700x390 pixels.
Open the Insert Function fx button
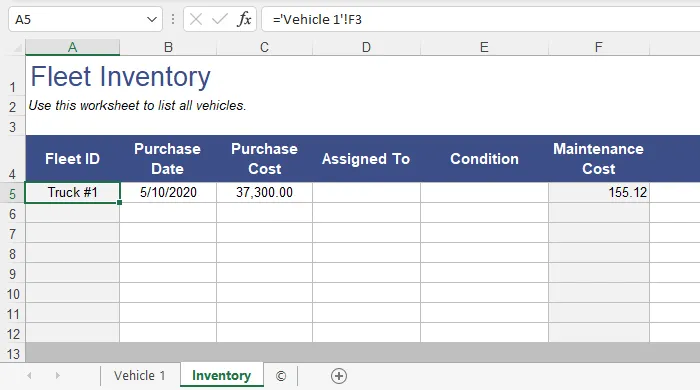[244, 19]
